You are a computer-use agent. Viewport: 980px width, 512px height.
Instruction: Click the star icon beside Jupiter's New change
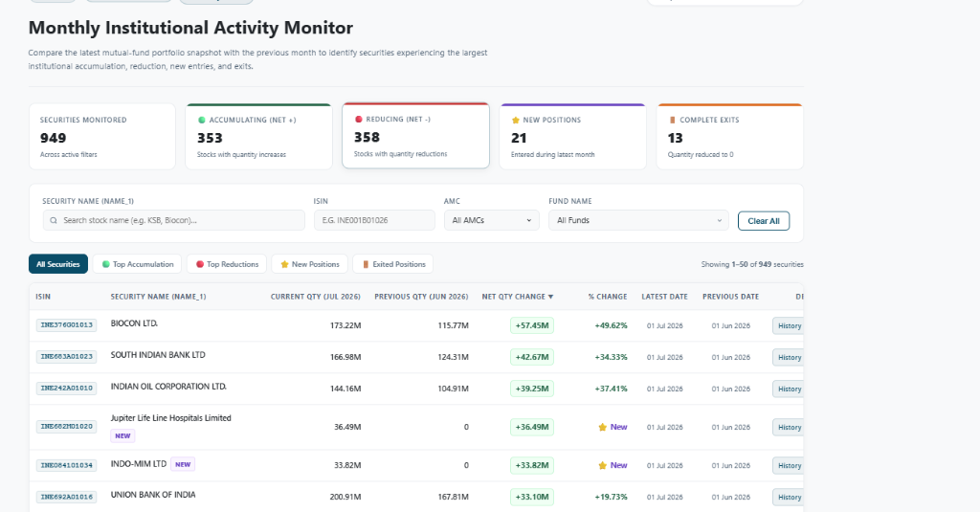[x=603, y=427]
